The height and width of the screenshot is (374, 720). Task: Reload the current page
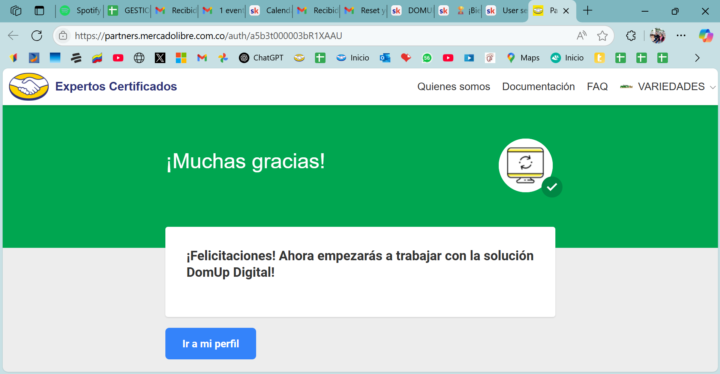37,35
